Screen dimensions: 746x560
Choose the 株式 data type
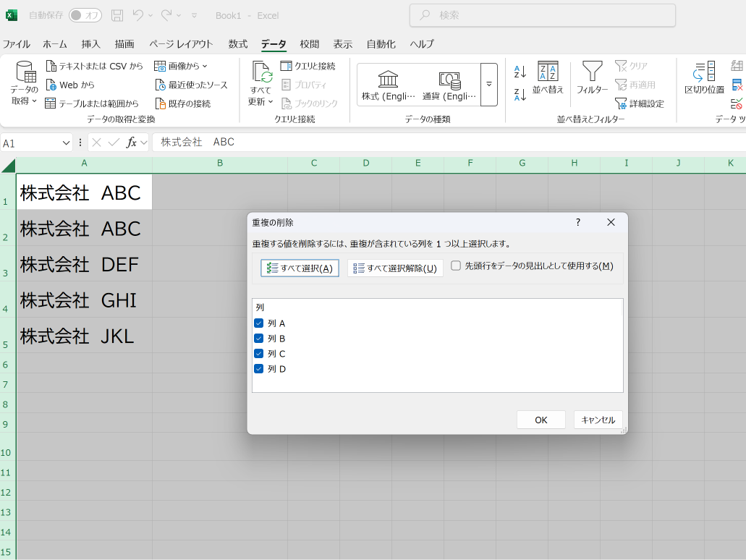[389, 85]
